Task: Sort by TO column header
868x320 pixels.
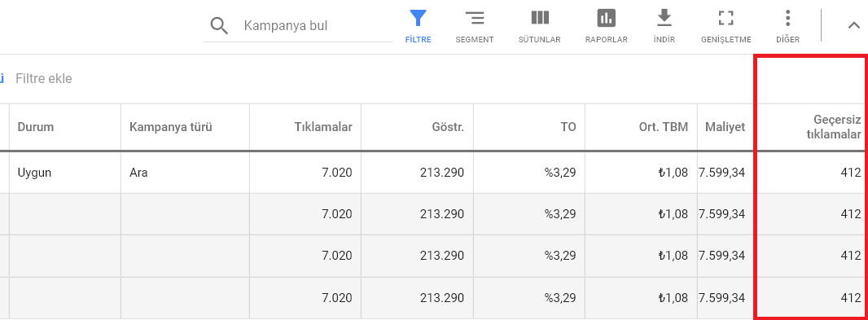Action: (568, 127)
